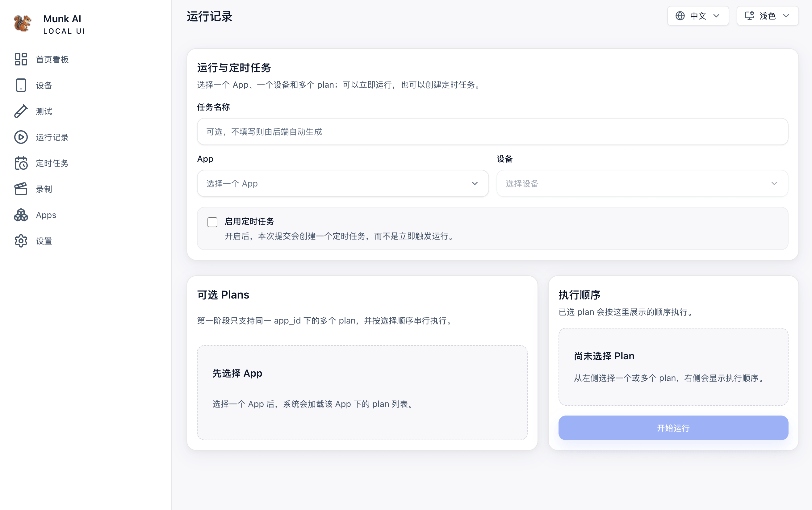The height and width of the screenshot is (510, 812).
Task: Open 录制 from the sidebar
Action: pyautogui.click(x=44, y=190)
